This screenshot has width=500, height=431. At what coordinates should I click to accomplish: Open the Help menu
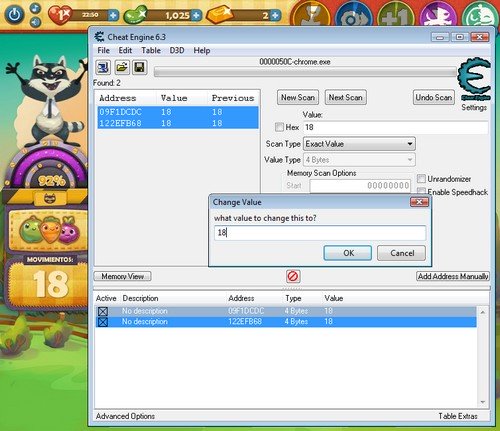202,50
